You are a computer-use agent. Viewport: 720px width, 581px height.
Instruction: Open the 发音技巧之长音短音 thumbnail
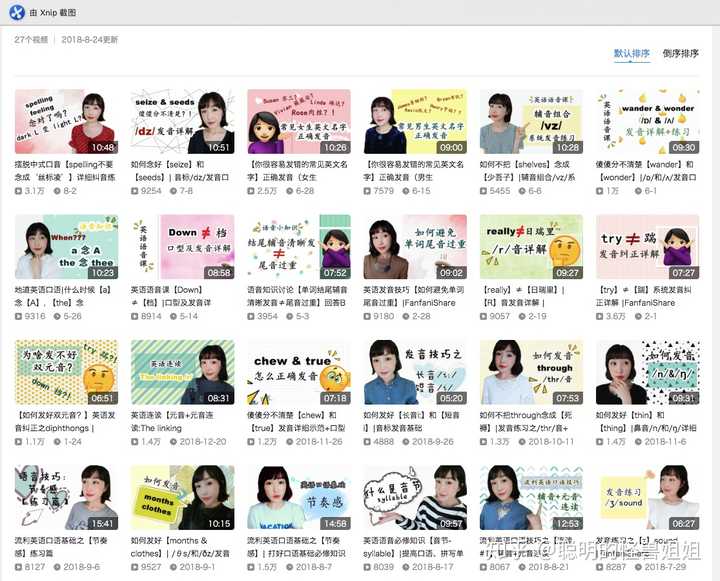pyautogui.click(x=415, y=372)
